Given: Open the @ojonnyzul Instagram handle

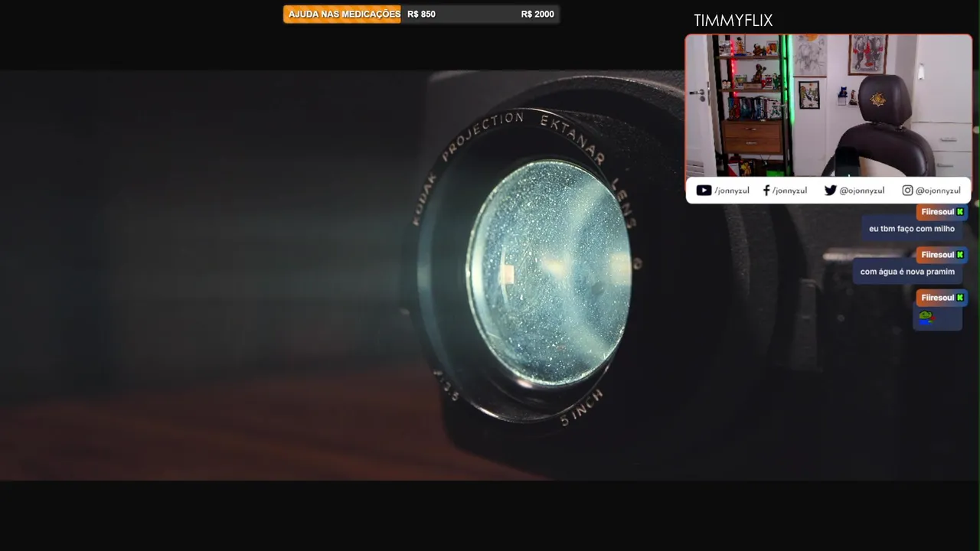Looking at the screenshot, I should [x=938, y=191].
